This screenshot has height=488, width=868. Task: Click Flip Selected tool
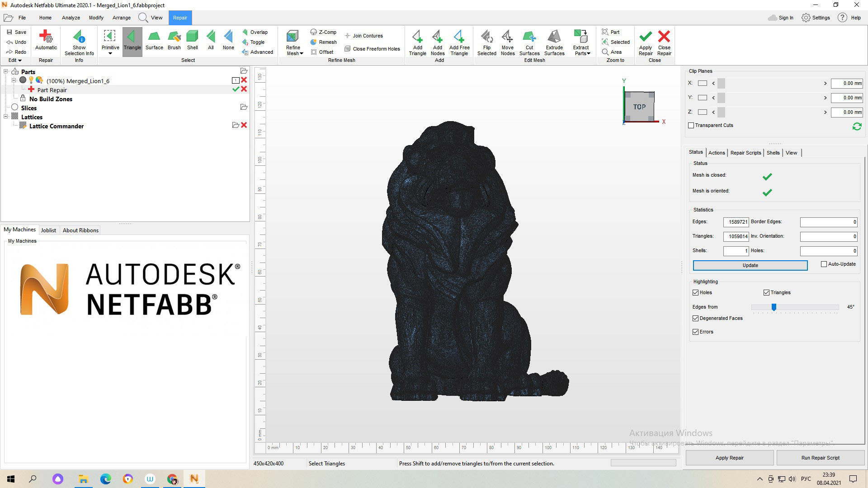[x=486, y=42]
